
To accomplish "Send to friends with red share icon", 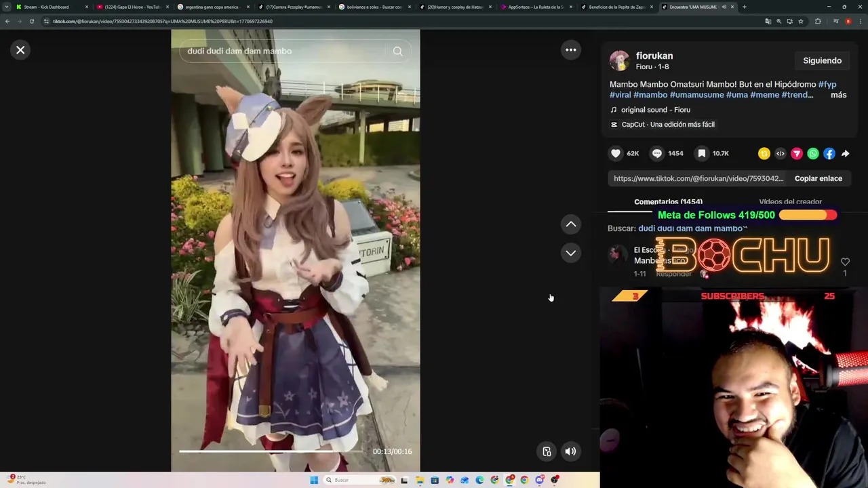I will (797, 154).
